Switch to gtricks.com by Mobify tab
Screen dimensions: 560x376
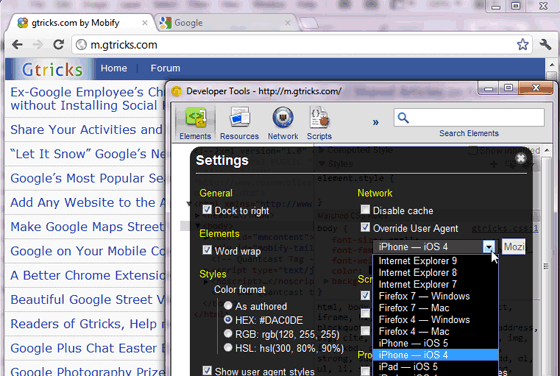[x=80, y=23]
